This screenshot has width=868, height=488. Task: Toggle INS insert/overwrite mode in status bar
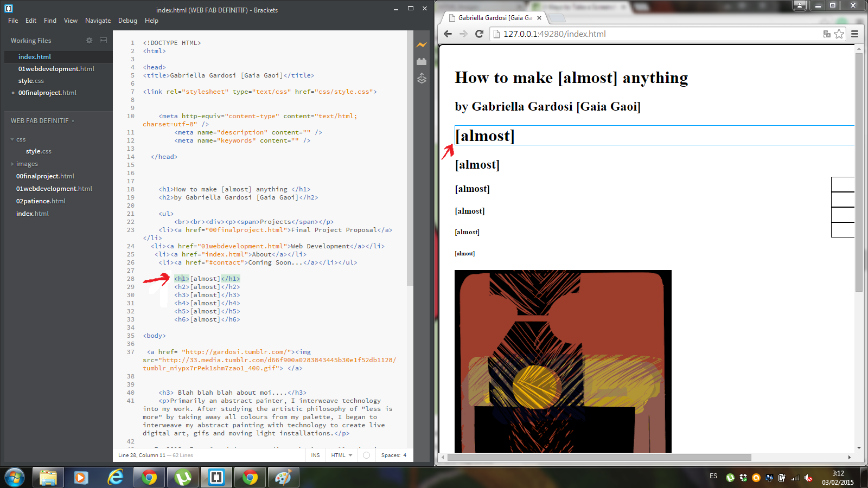pyautogui.click(x=316, y=455)
